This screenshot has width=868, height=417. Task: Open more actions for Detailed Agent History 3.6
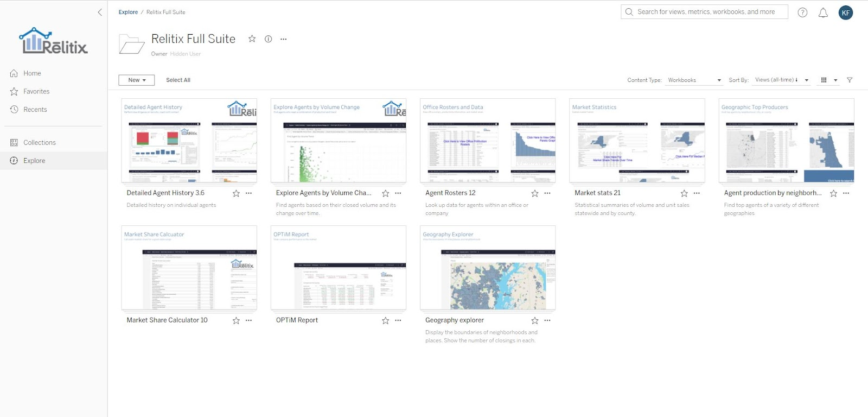click(x=248, y=193)
